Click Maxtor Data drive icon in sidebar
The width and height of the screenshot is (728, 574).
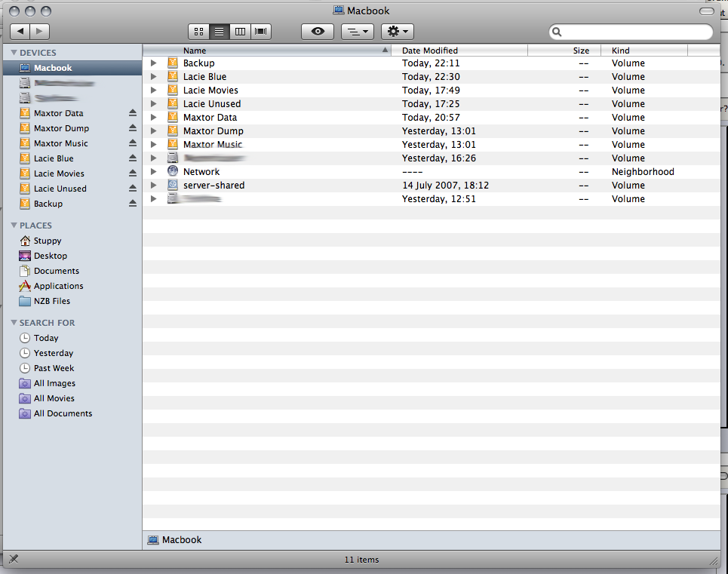coord(25,112)
